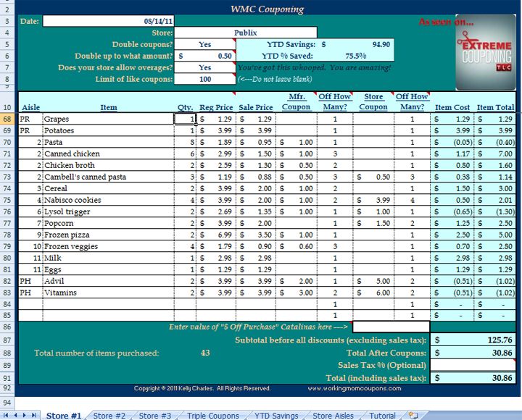
Task: Select the Sales Tax % optional field
Action: coord(473,365)
